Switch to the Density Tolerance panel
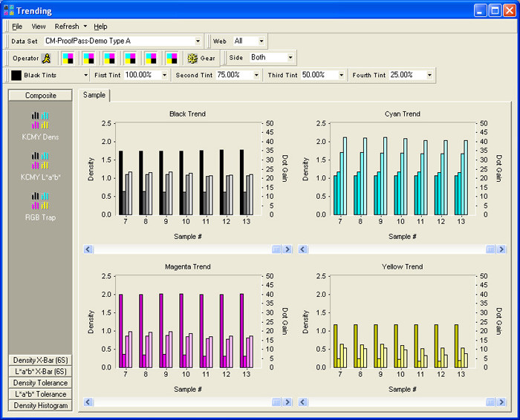 (40, 382)
